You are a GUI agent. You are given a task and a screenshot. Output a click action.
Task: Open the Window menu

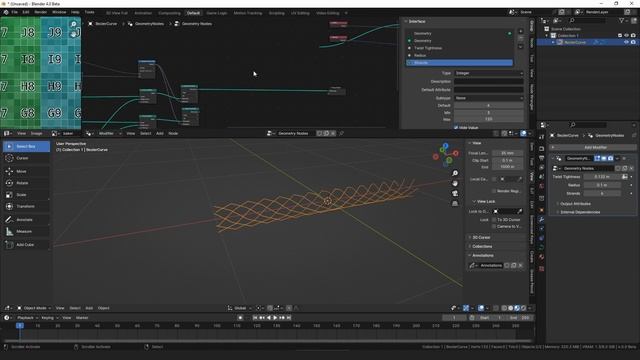(59, 12)
